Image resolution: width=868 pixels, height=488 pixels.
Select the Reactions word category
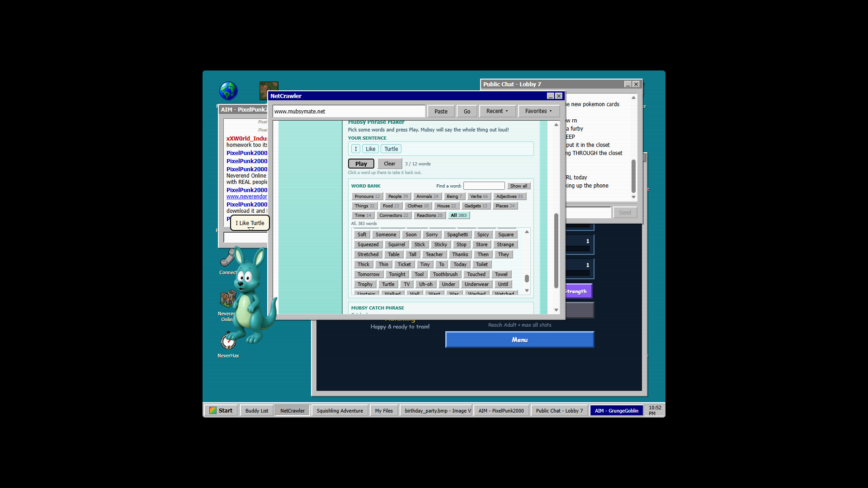[429, 215]
